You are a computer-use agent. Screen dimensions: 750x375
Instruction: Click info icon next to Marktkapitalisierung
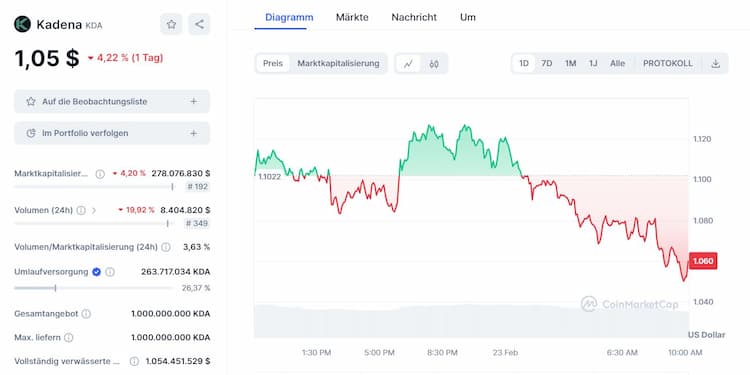[99, 174]
